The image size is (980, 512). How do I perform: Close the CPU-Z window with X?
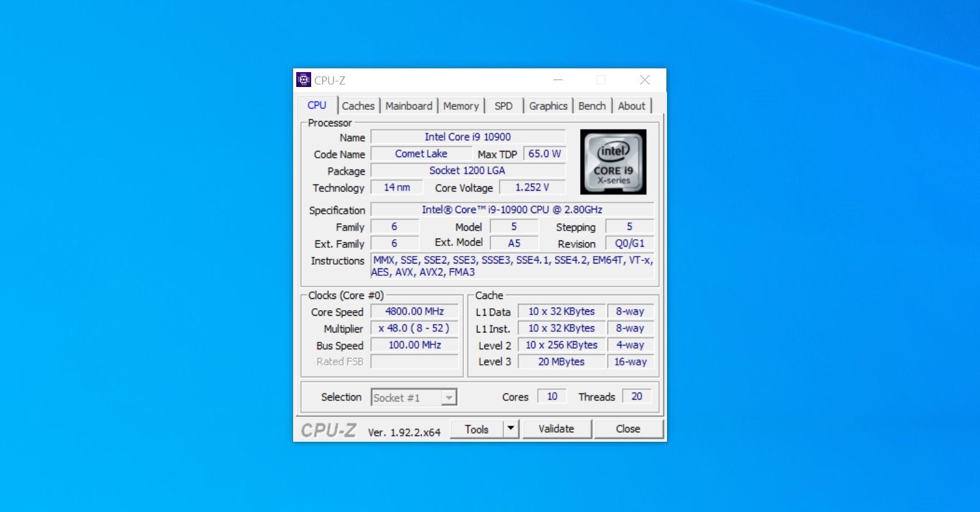click(645, 80)
